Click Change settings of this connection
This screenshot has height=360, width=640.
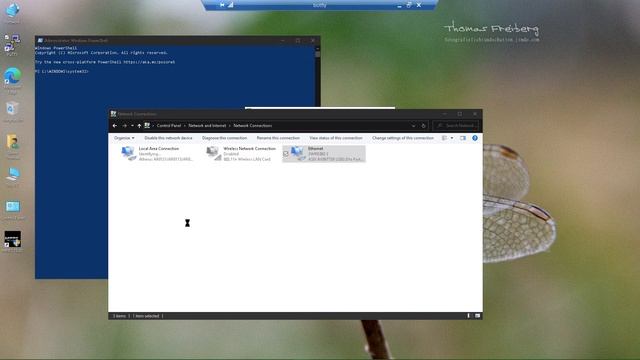[403, 138]
